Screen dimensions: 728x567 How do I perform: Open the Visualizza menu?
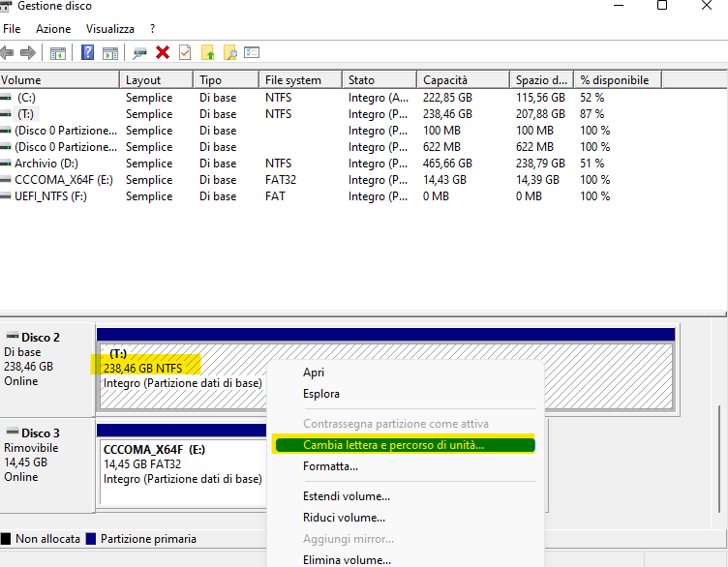109,29
